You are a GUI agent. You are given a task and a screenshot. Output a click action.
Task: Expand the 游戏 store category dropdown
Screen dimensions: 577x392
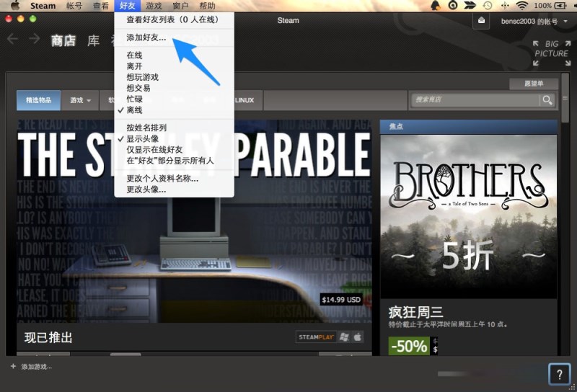point(80,100)
